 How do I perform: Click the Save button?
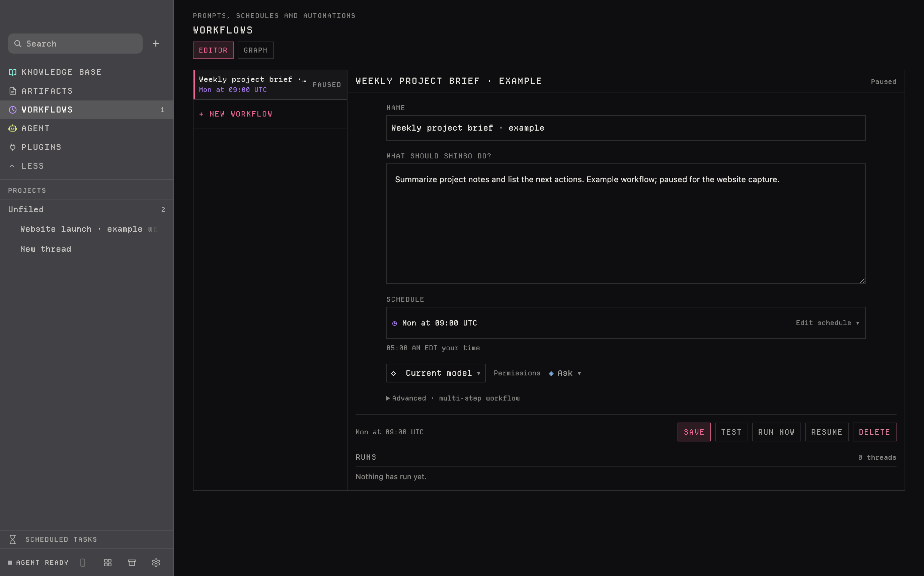(694, 432)
